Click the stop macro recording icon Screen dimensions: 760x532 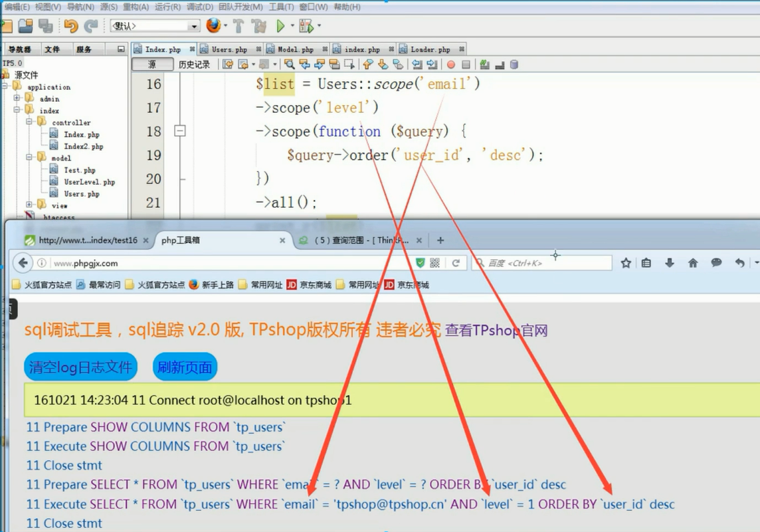pyautogui.click(x=466, y=64)
